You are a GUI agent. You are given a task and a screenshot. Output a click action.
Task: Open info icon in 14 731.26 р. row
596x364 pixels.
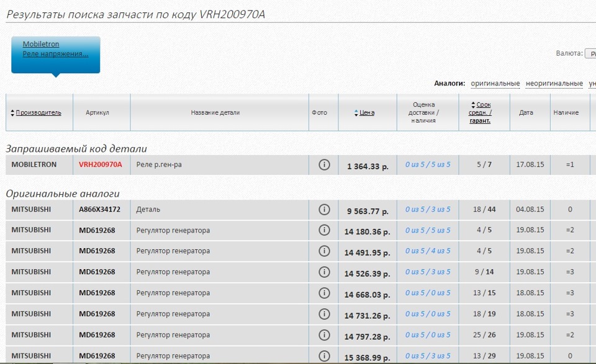[324, 314]
